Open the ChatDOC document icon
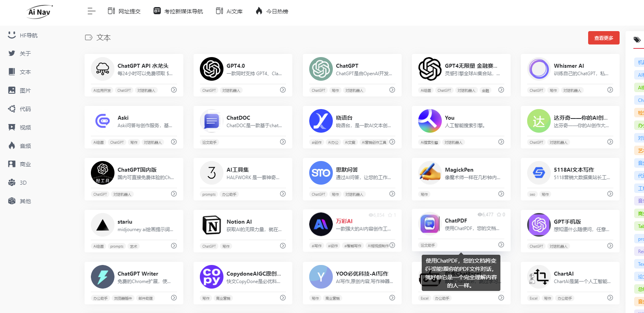Viewport: 644px width, 313px height. (x=212, y=121)
